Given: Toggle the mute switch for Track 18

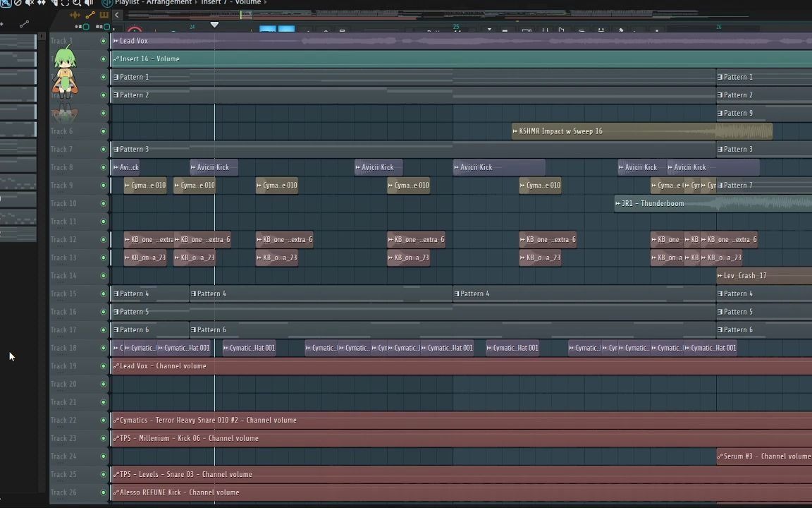Looking at the screenshot, I should 103,348.
